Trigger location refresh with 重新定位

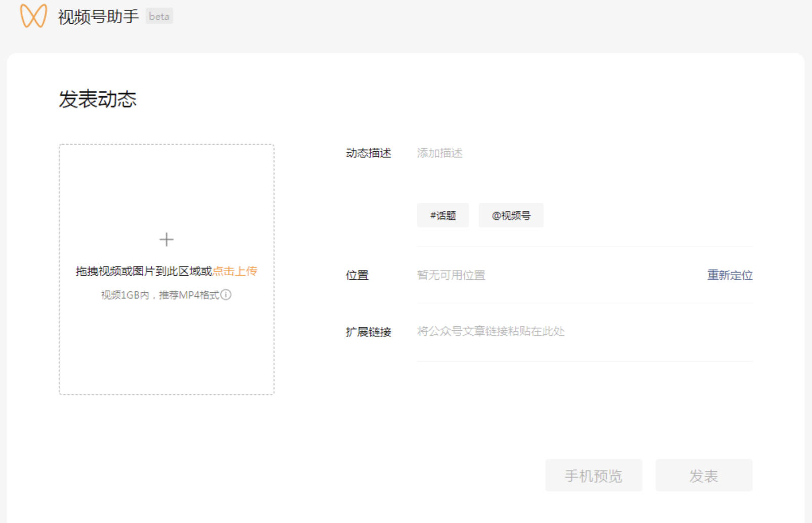pyautogui.click(x=729, y=275)
